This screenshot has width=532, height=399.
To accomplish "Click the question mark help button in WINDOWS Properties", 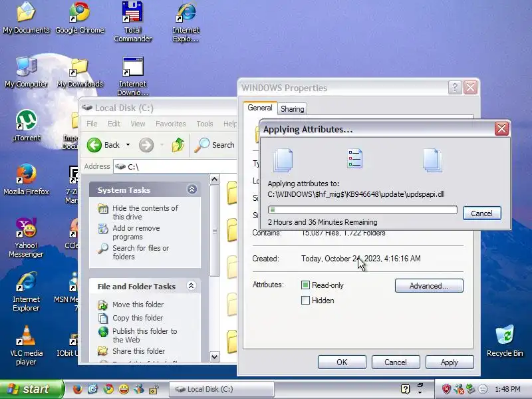I will click(455, 88).
